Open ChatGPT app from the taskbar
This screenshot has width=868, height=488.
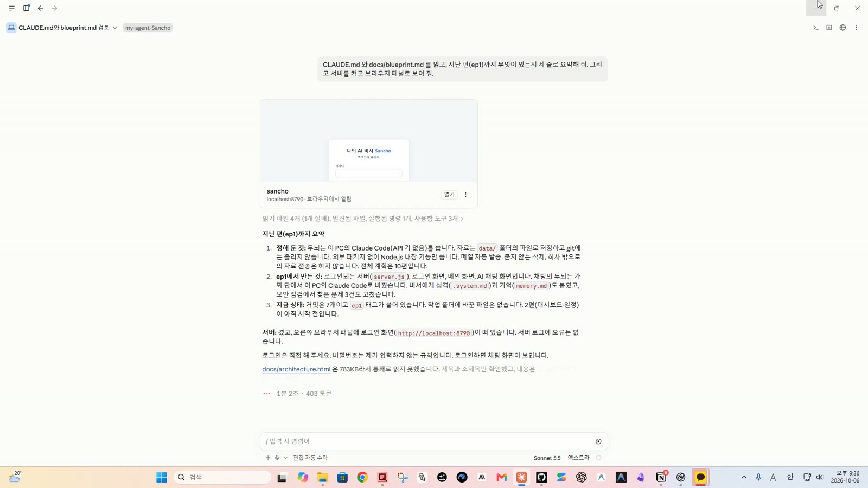[581, 477]
